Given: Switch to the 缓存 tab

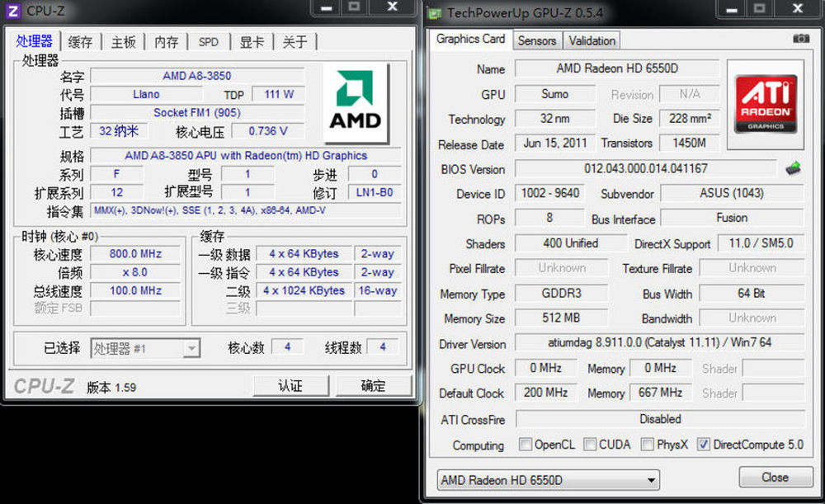Looking at the screenshot, I should (x=81, y=41).
